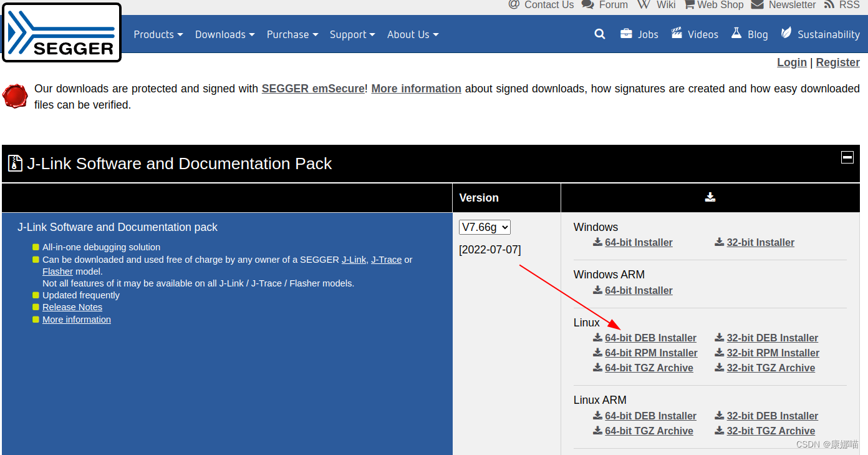The width and height of the screenshot is (868, 455).
Task: Click download icon for Linux 32-bit DEB Installer
Action: click(x=719, y=338)
